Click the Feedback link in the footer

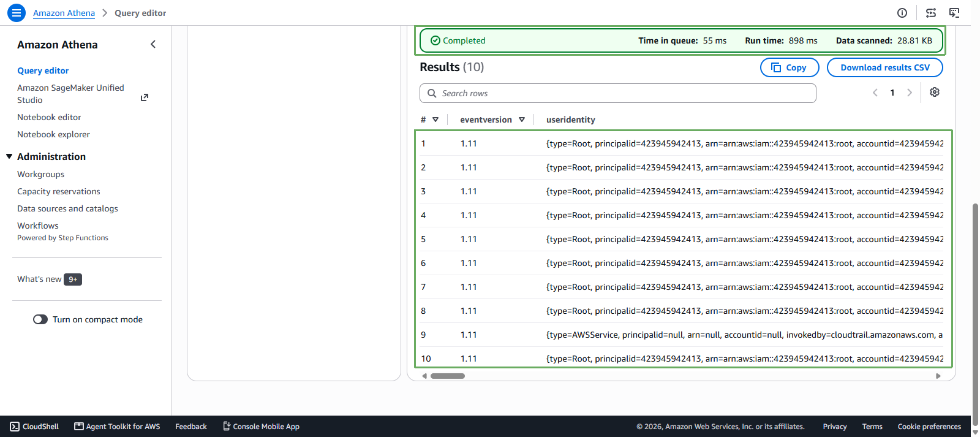(191, 427)
